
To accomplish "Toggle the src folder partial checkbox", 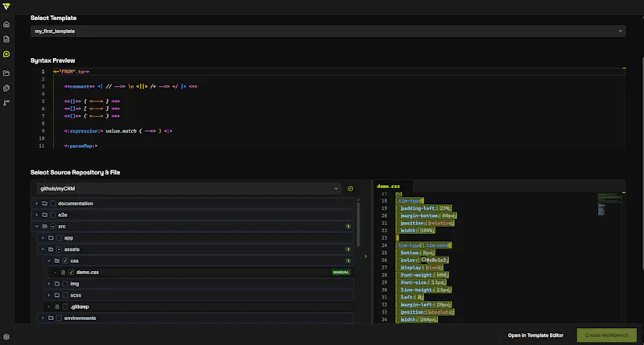I will [x=53, y=227].
